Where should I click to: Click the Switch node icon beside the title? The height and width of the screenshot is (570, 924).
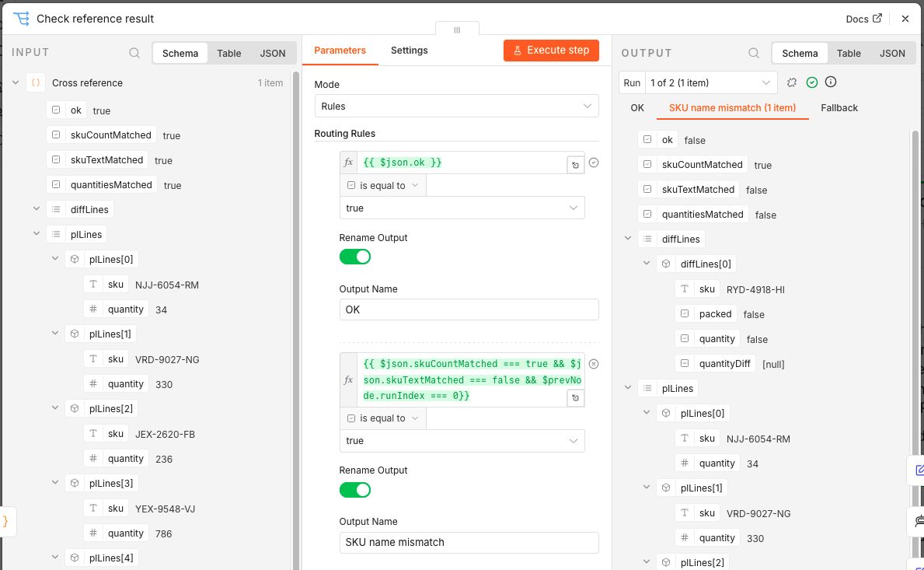click(x=21, y=18)
